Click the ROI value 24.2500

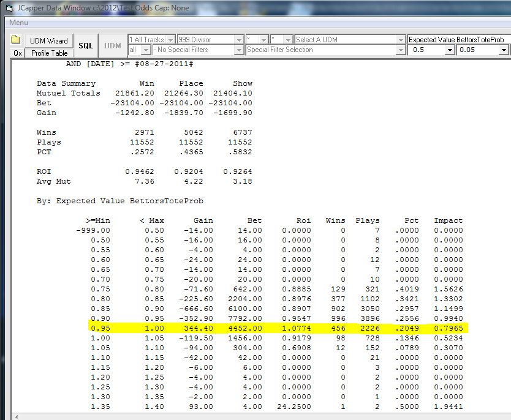(x=294, y=407)
